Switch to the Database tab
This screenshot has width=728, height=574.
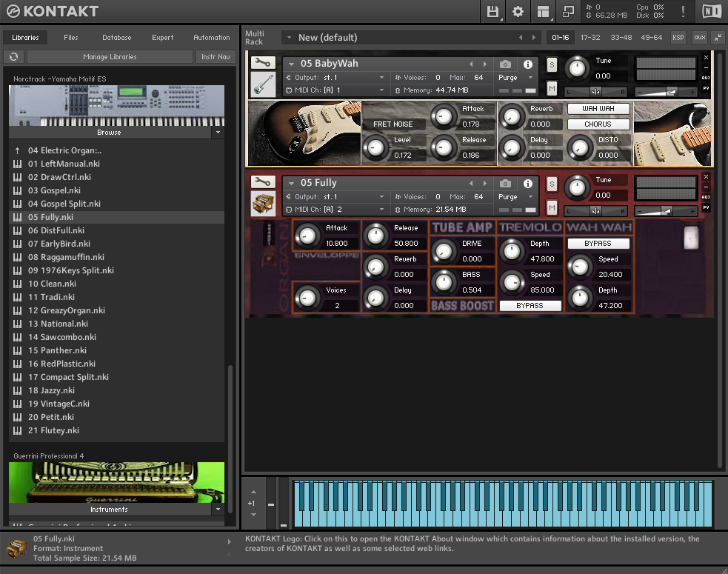tap(116, 38)
